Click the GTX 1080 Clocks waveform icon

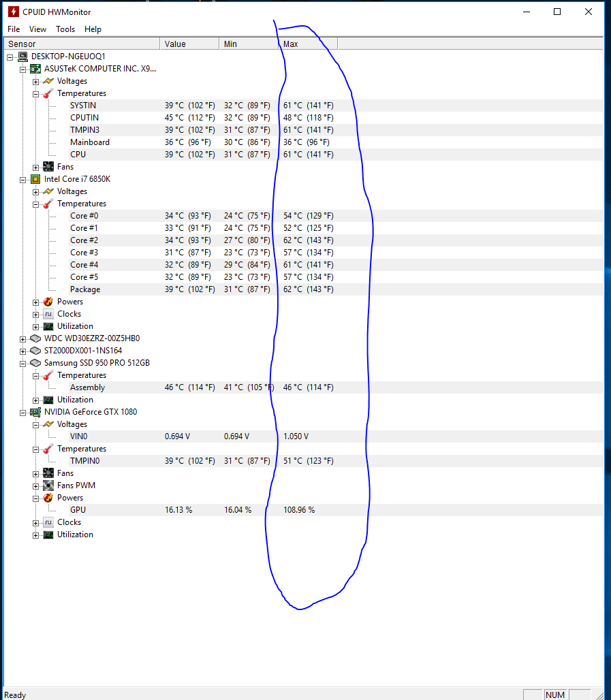48,522
